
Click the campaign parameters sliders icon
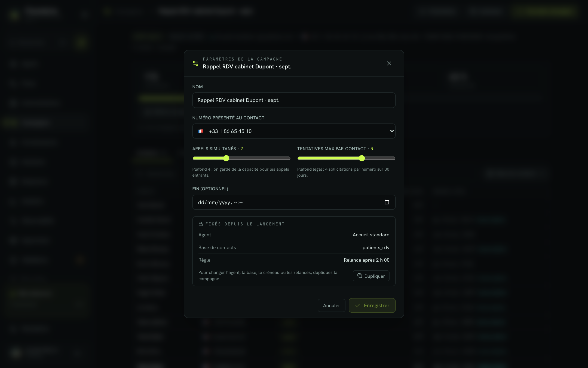[195, 63]
